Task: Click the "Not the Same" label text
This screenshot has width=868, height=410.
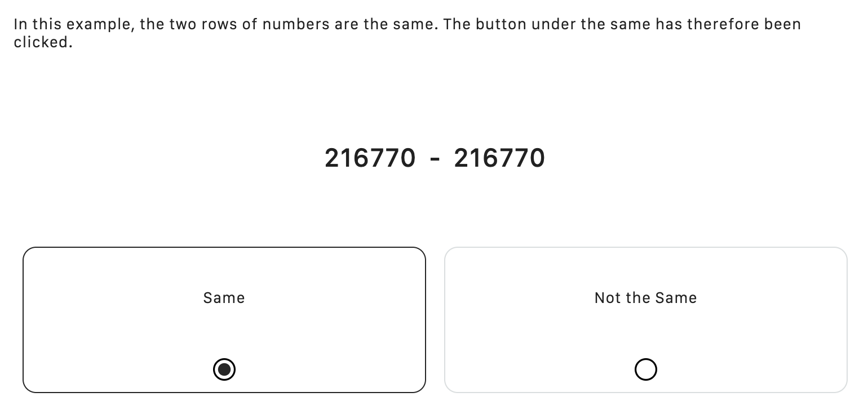Action: click(645, 298)
